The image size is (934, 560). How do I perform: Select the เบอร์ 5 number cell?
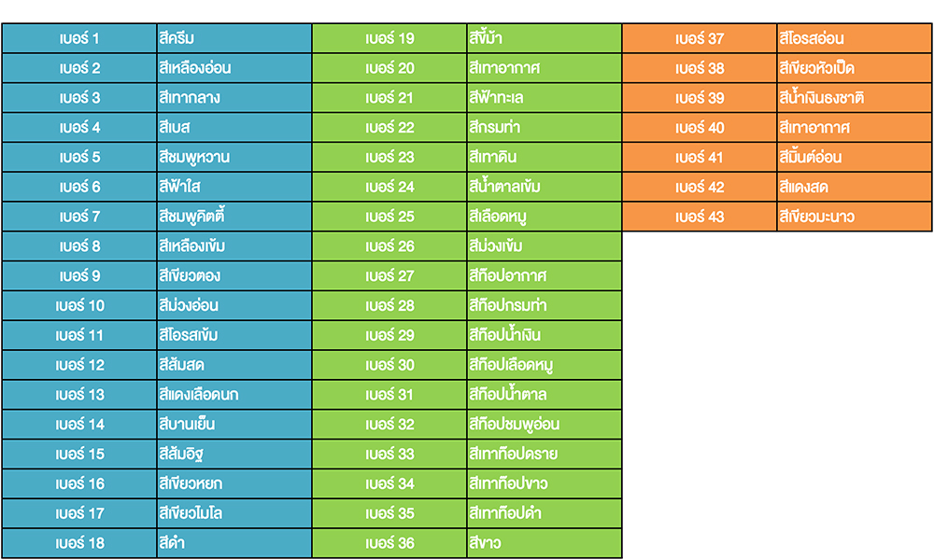(79, 158)
